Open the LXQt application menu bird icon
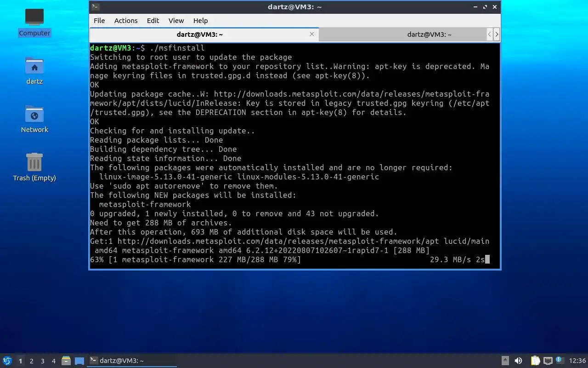 [x=7, y=361]
